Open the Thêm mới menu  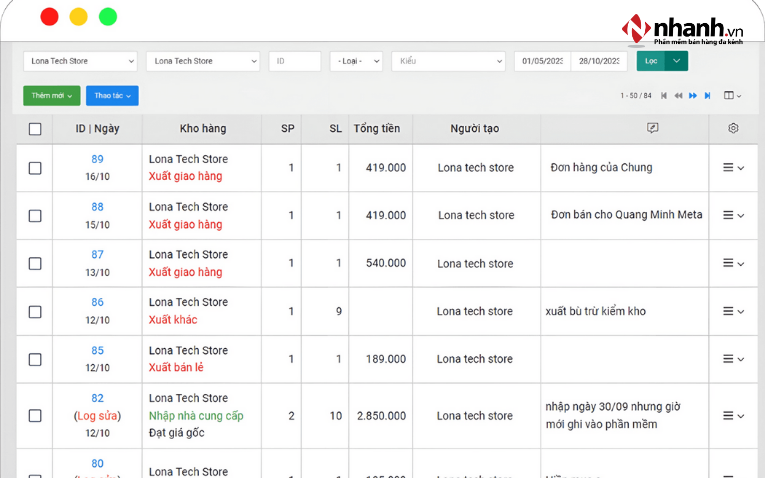click(x=51, y=96)
